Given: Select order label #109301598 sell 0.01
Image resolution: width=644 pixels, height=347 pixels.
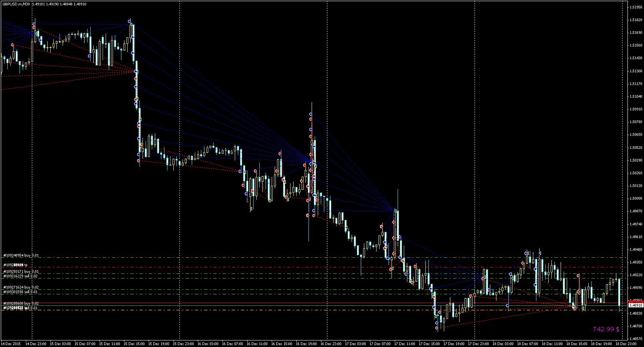Looking at the screenshot, I should click(x=21, y=292).
